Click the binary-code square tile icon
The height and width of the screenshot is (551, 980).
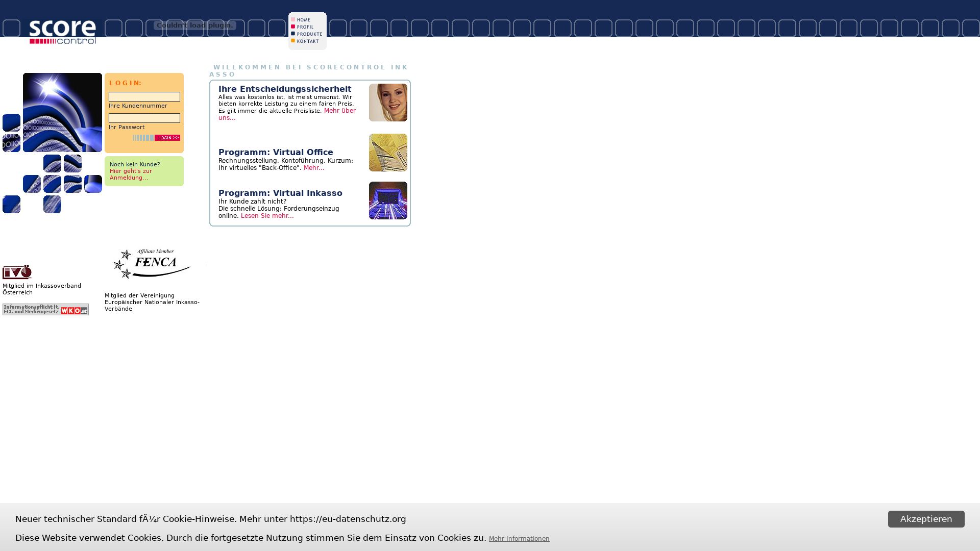pos(11,143)
